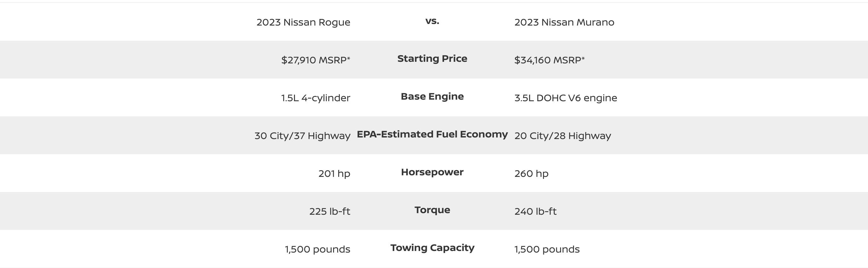Click the 2023 Nissan Rogue heading
This screenshot has height=268, width=868.
coord(303,22)
